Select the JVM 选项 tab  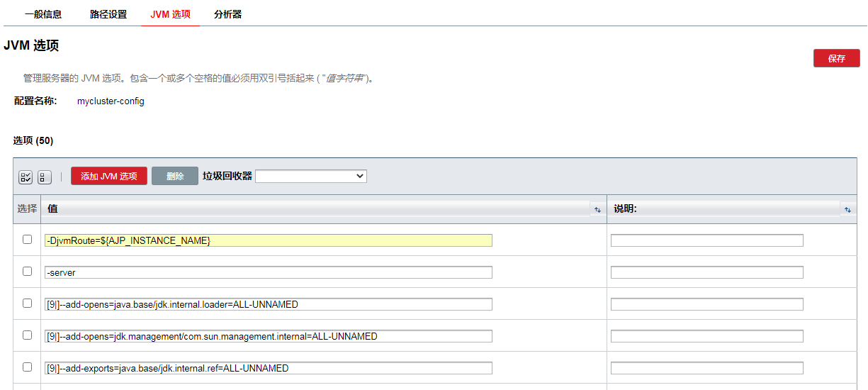pos(170,14)
